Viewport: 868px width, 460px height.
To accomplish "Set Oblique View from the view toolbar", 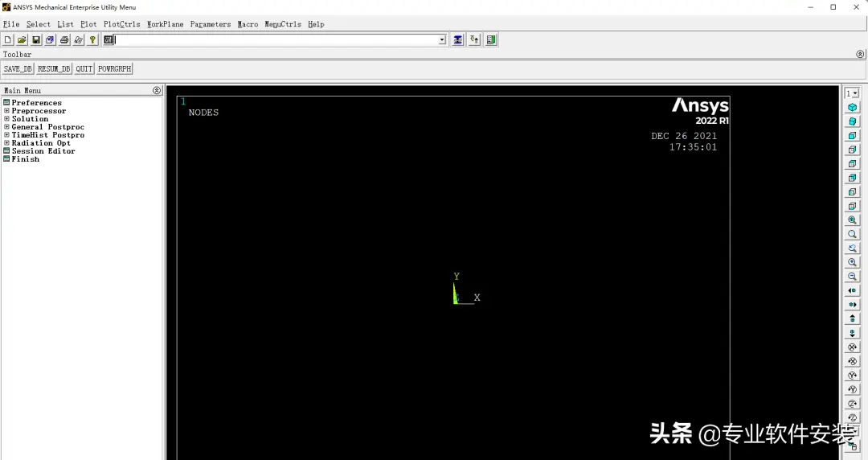I will [853, 121].
